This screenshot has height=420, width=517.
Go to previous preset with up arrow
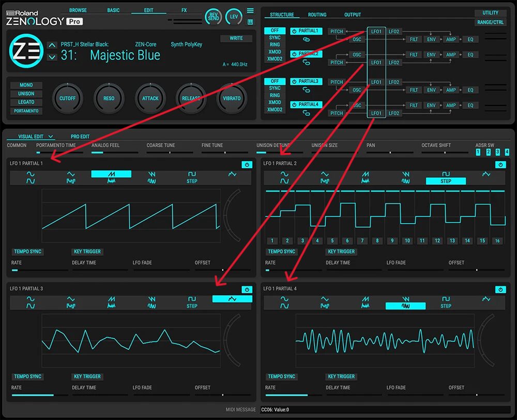coord(52,45)
